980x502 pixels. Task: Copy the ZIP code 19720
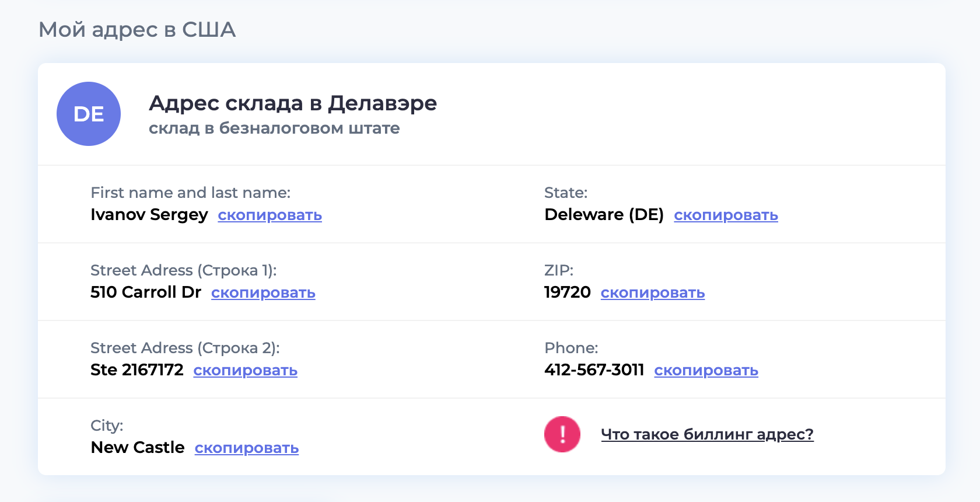[x=652, y=293]
